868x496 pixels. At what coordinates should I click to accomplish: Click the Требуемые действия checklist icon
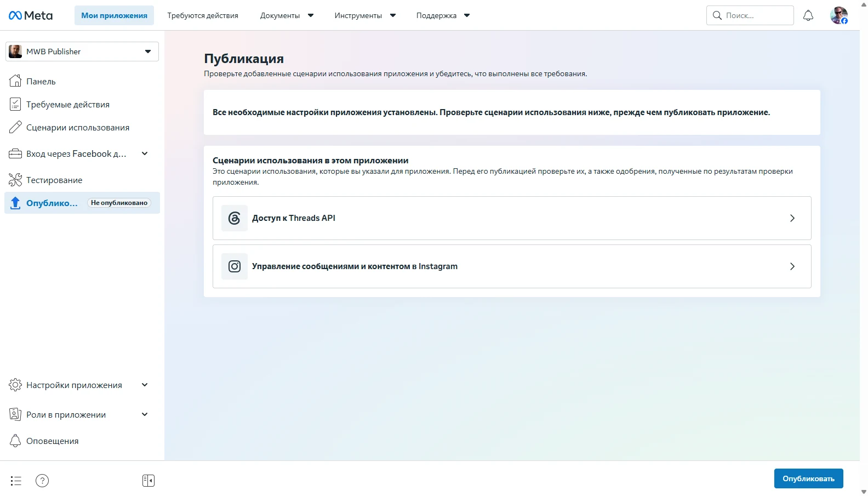coord(15,104)
